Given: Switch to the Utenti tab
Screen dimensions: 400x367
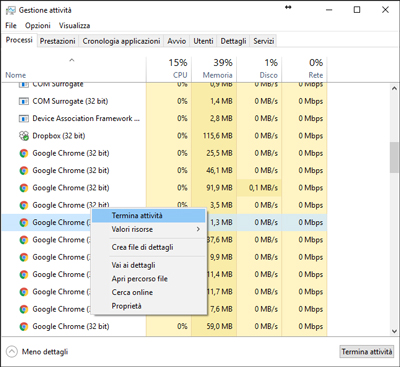Looking at the screenshot, I should (x=203, y=41).
